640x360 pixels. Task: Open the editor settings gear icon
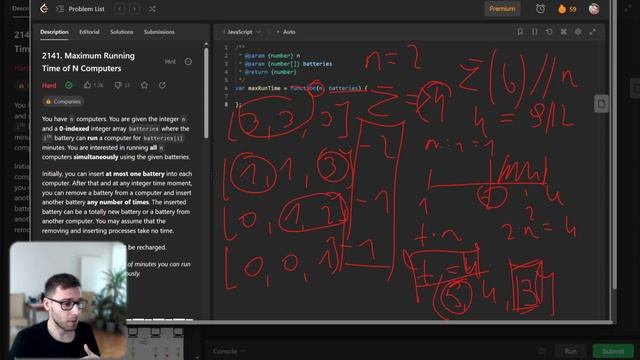tap(578, 32)
